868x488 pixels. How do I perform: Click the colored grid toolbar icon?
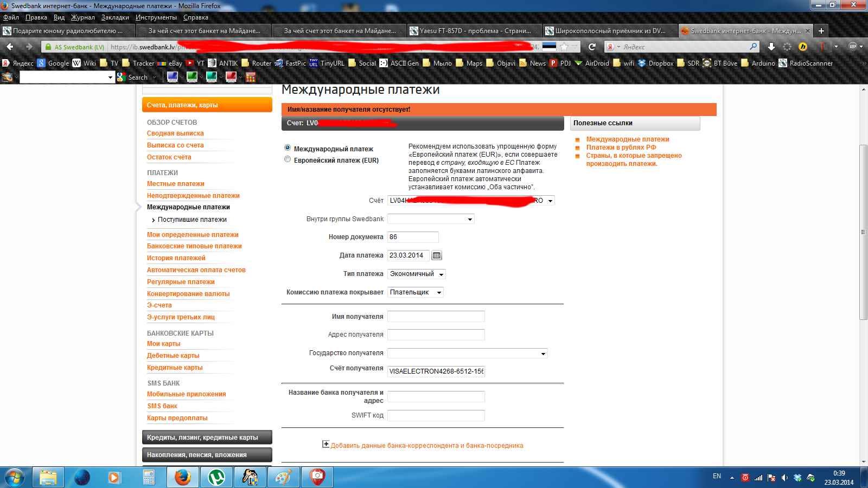(x=251, y=77)
